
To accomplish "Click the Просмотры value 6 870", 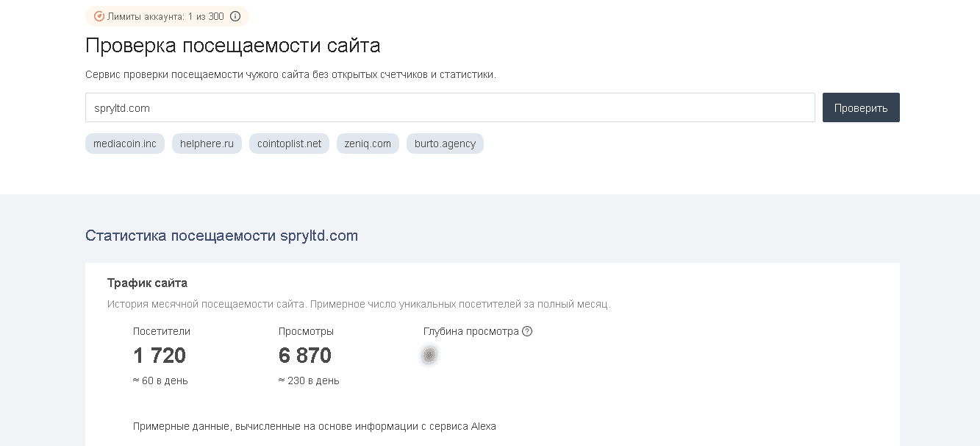I will [304, 355].
